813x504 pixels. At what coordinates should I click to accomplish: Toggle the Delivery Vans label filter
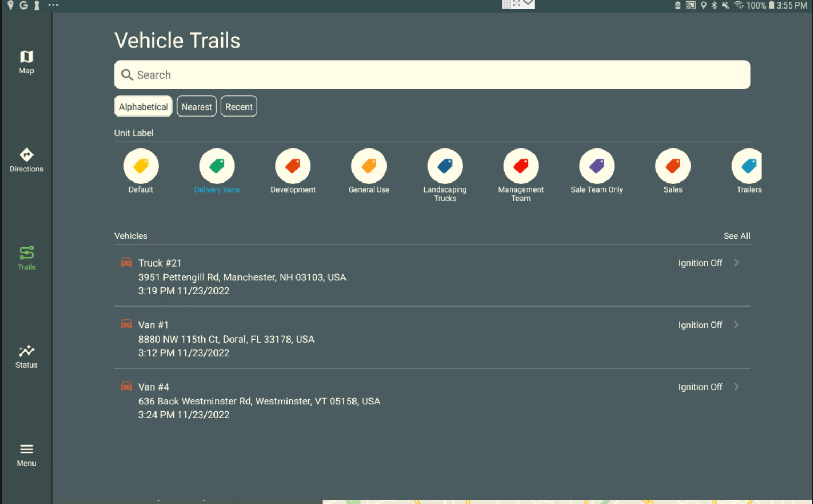pos(216,166)
